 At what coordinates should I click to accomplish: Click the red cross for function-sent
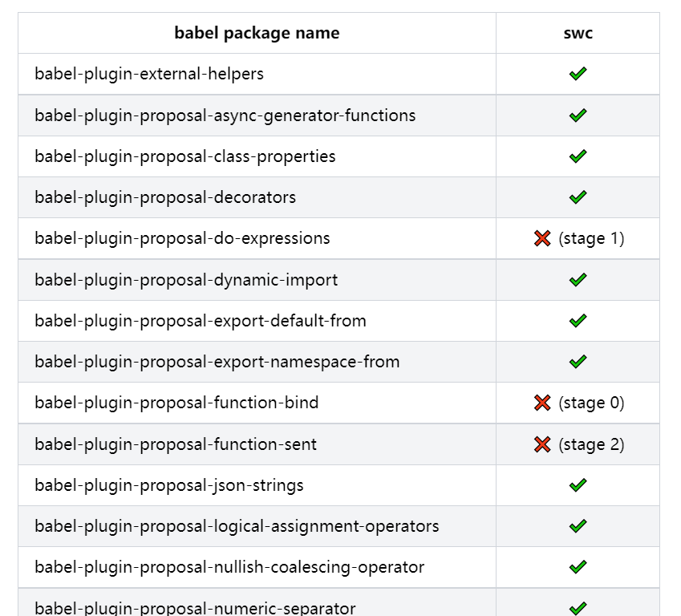542,444
